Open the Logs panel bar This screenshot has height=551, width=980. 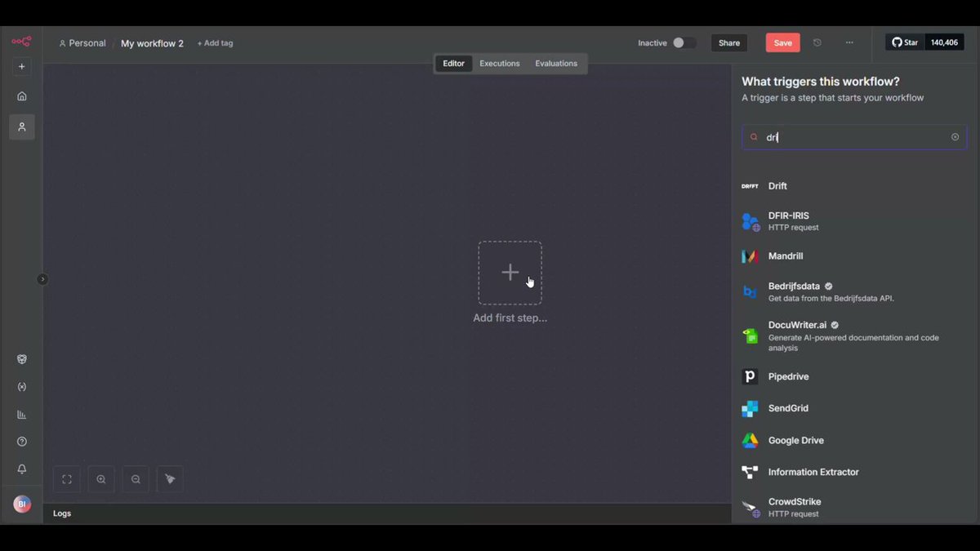click(387, 513)
